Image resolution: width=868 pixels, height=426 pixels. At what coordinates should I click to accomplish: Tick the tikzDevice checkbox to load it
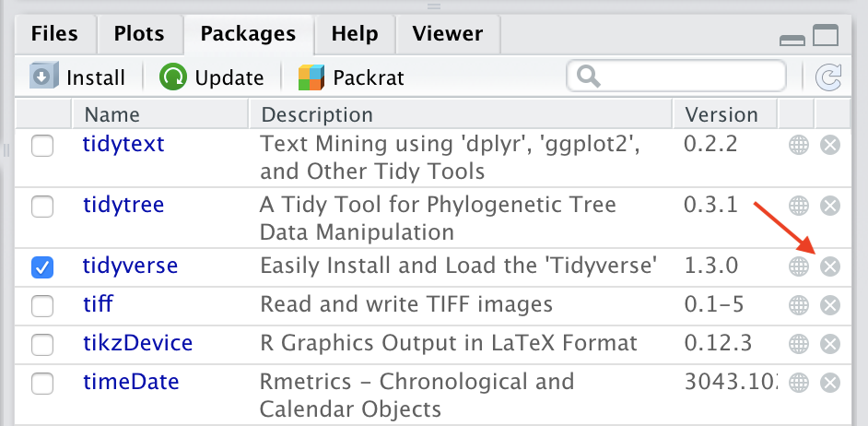click(42, 345)
